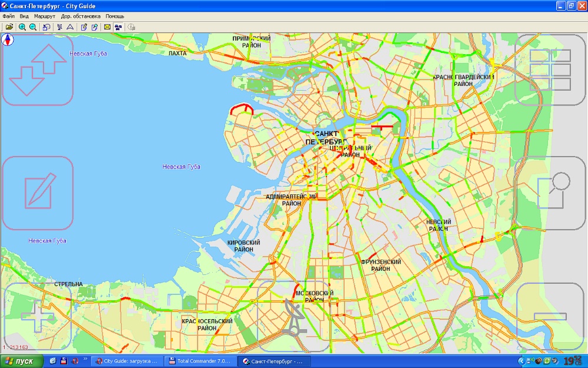Click the zoom out magnifier toolbar icon

32,27
